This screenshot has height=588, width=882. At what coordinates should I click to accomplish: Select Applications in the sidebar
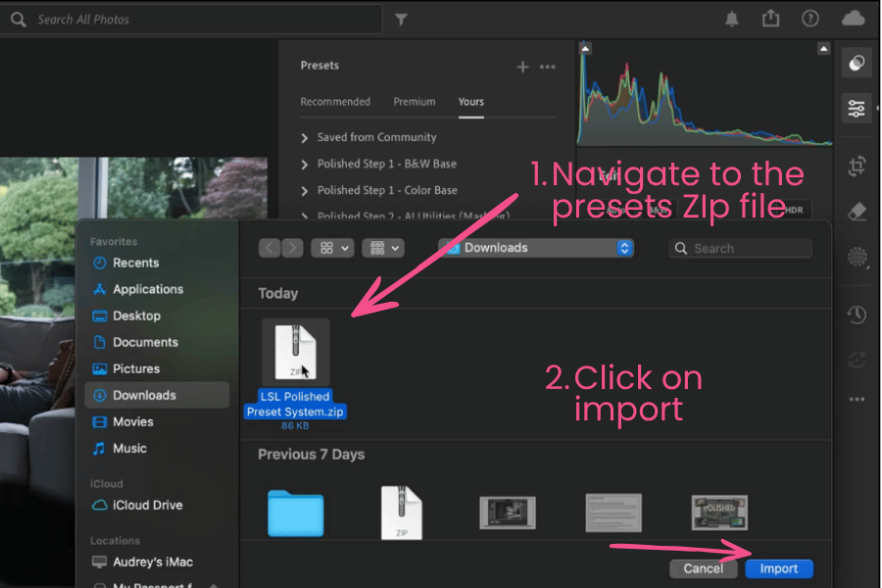point(157,289)
